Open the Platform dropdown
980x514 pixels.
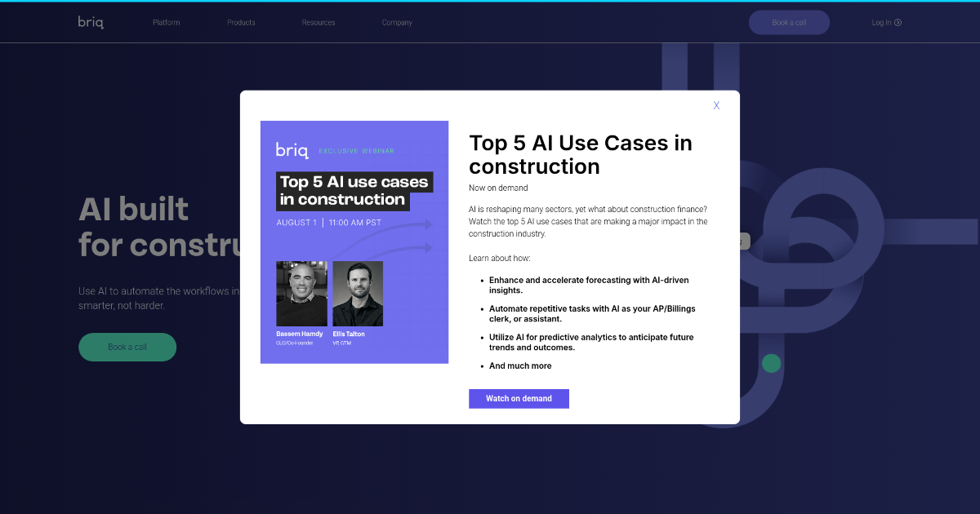pos(166,22)
